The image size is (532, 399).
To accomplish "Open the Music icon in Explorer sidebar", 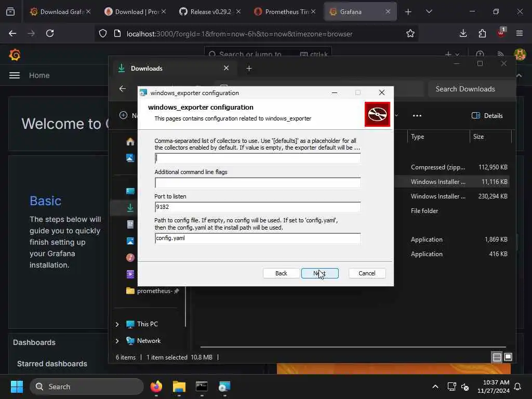I will pos(130,258).
